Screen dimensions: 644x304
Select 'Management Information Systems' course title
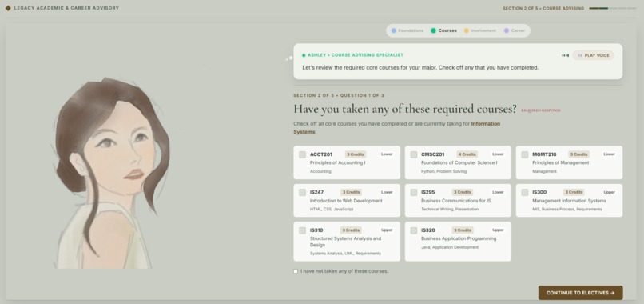pos(569,201)
